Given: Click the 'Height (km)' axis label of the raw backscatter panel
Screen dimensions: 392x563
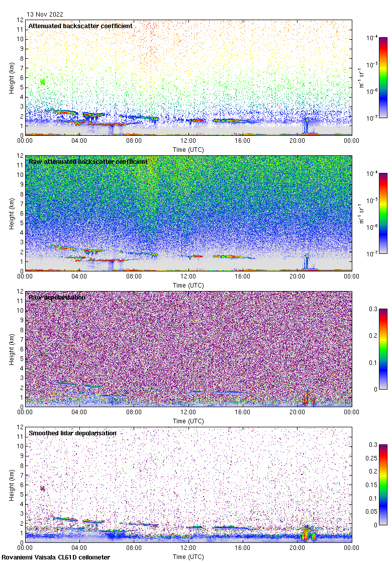Looking at the screenshot, I should coord(12,214).
